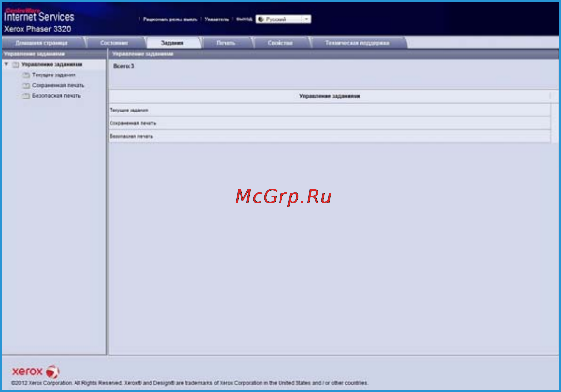
Task: Open Безопасная печать in the sidebar tree
Action: pos(56,96)
